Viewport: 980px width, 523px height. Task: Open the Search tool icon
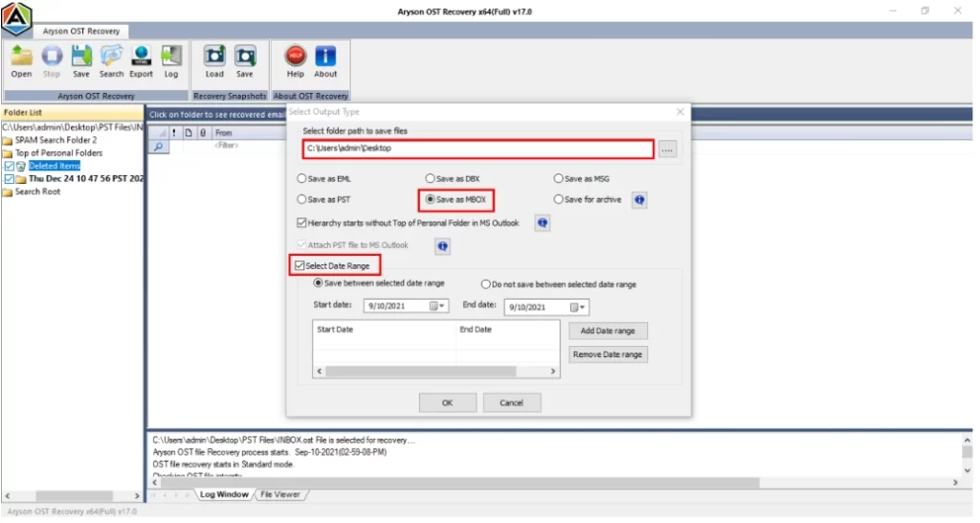pyautogui.click(x=111, y=61)
